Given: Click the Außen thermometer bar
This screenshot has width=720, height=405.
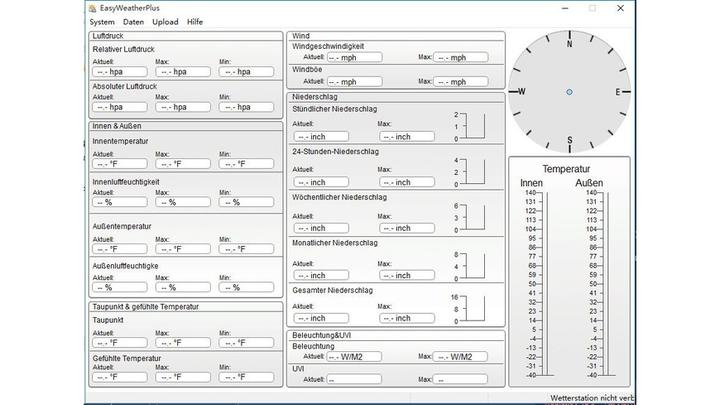Looking at the screenshot, I should (x=606, y=284).
